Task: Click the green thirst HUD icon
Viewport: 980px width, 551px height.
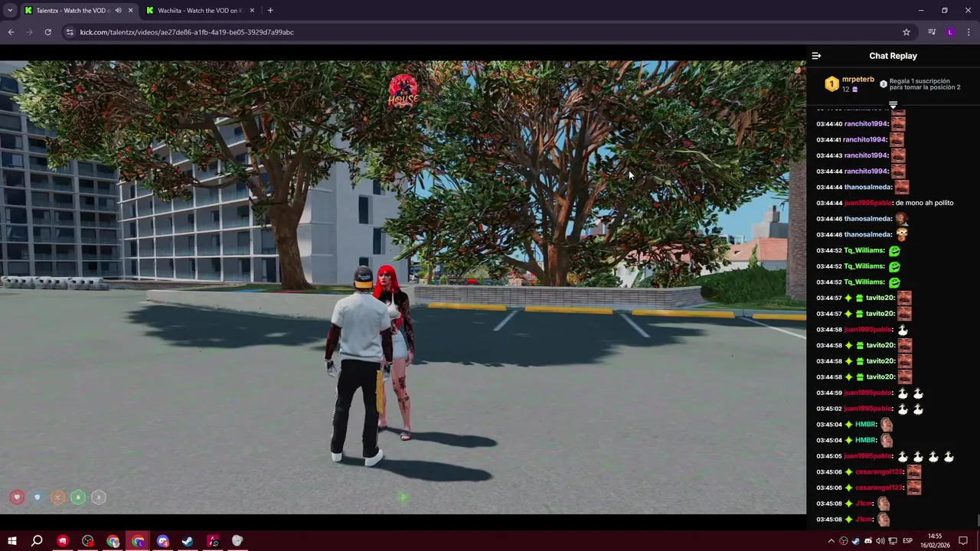Action: 78,497
